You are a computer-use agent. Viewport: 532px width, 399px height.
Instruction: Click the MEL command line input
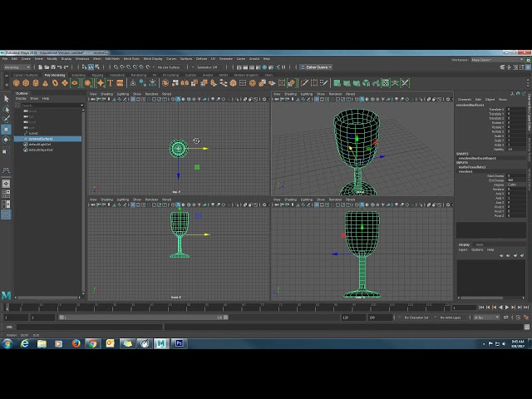(x=89, y=327)
